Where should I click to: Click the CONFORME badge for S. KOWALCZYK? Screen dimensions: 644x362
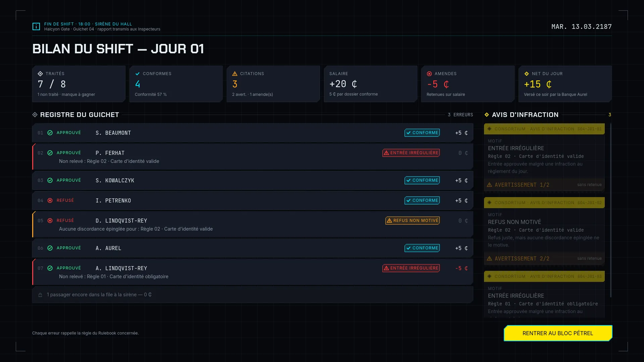[x=422, y=180]
